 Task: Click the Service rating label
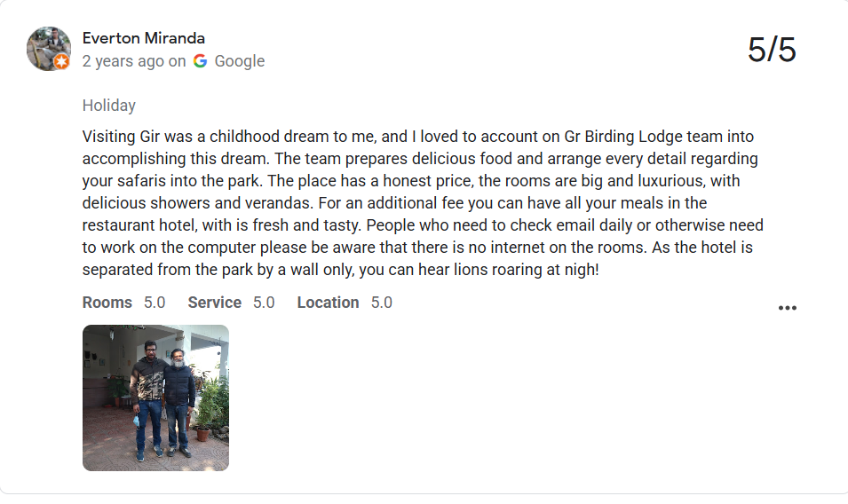click(x=215, y=303)
